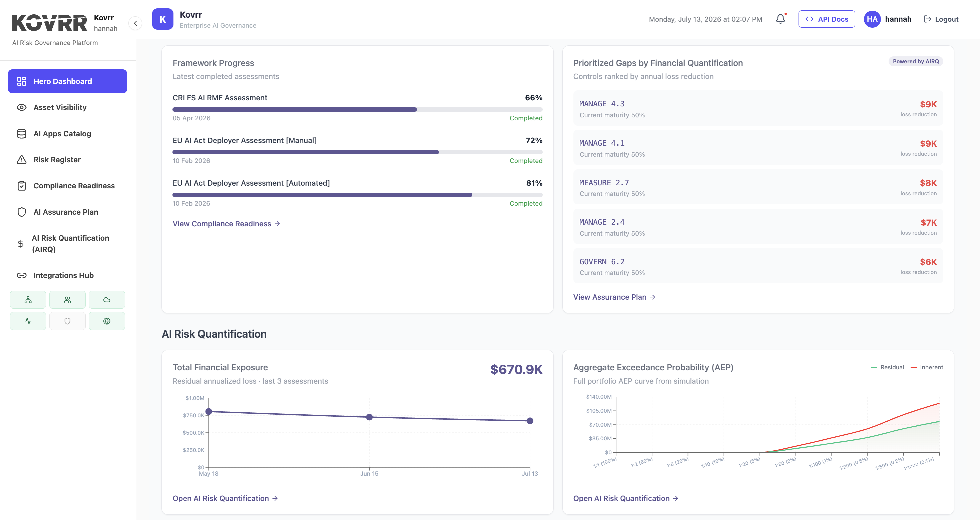Go to Integrations Hub
Image resolution: width=980 pixels, height=520 pixels.
[67, 275]
